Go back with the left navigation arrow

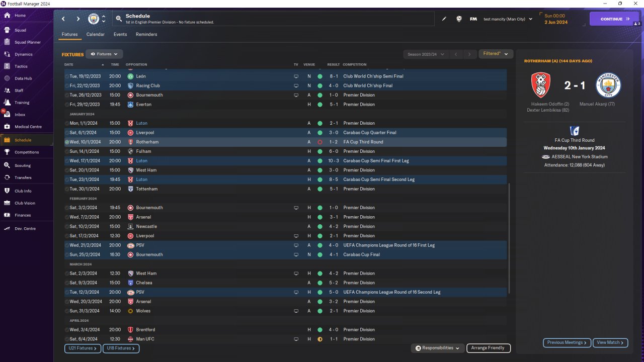[63, 19]
